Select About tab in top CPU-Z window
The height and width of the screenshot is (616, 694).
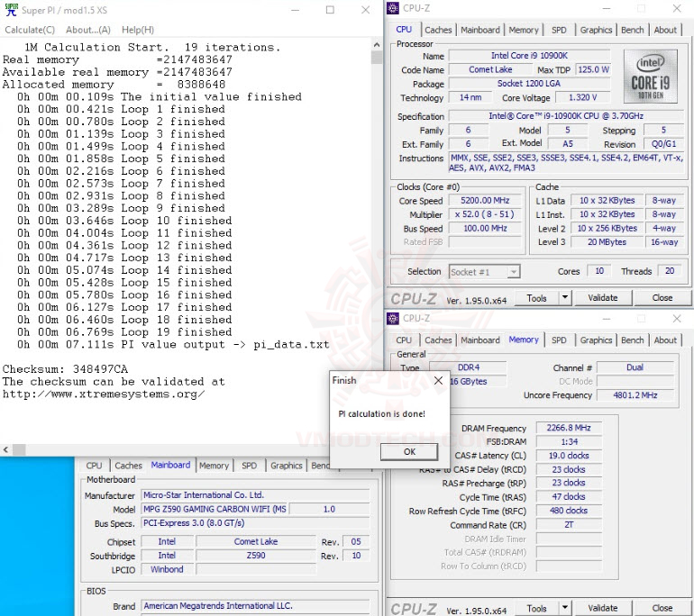point(665,30)
